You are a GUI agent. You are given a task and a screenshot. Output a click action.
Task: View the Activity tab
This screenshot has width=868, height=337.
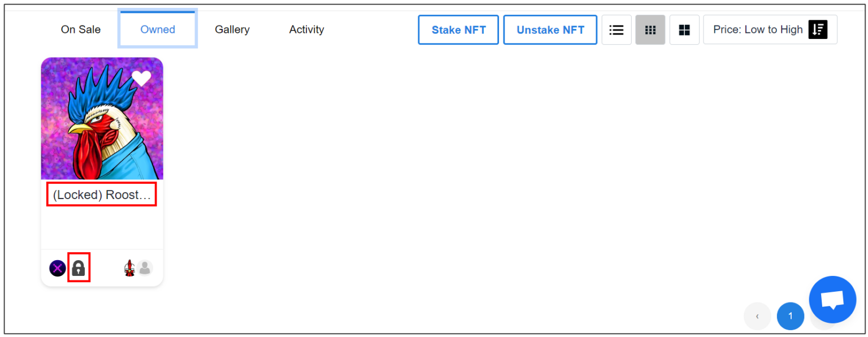point(307,30)
